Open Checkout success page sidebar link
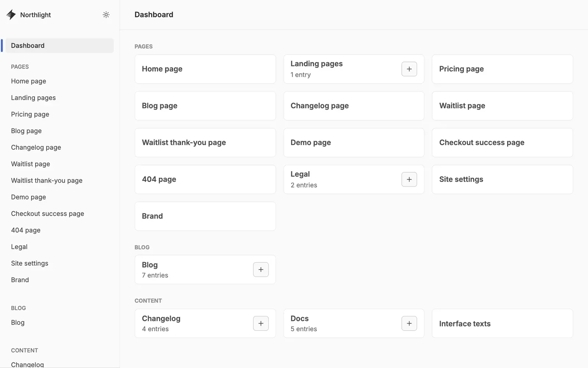The width and height of the screenshot is (588, 368). coord(48,214)
